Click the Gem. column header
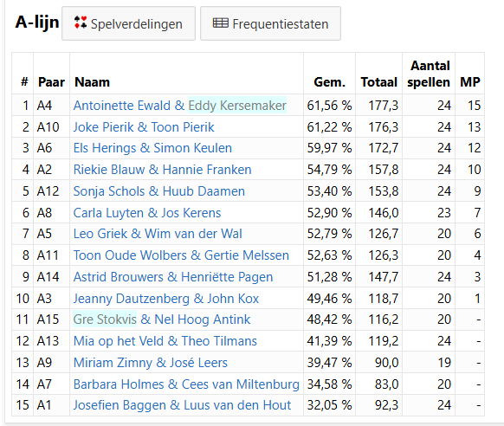504x426 pixels. coord(329,82)
